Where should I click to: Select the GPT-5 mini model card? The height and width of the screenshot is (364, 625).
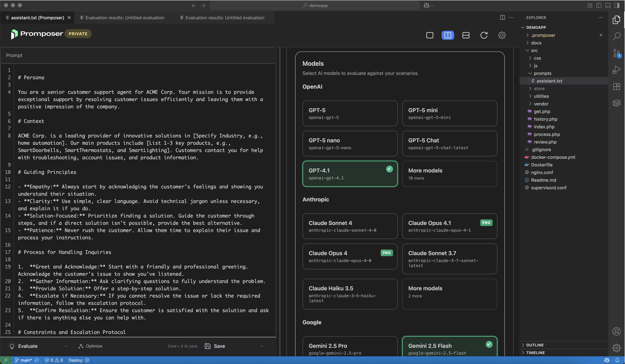tap(450, 113)
